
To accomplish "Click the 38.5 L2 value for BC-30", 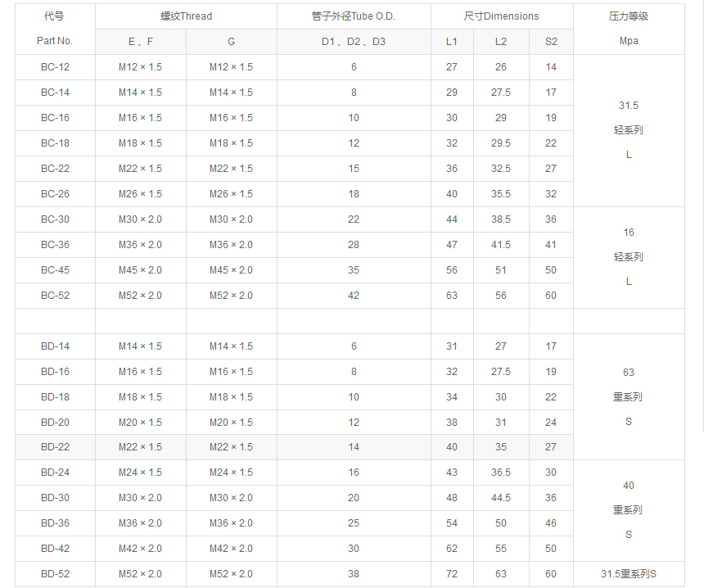I will point(501,219).
